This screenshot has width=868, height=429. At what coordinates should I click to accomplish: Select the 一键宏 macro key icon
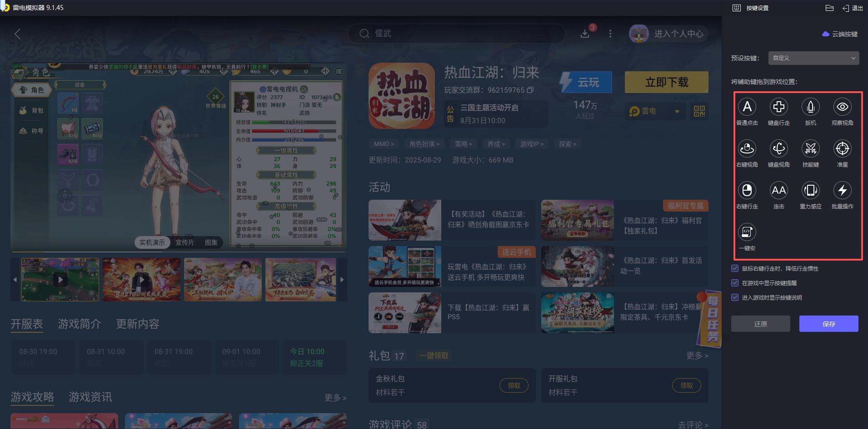pyautogui.click(x=747, y=232)
